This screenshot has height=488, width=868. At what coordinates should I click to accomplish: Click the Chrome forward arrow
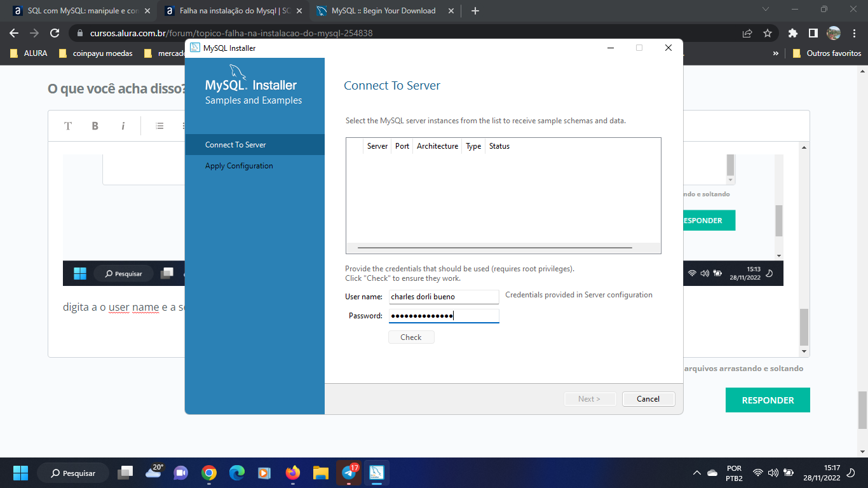tap(34, 33)
